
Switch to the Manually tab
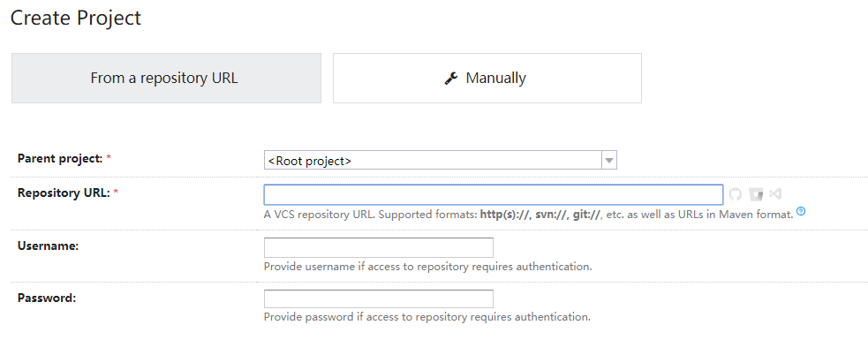pos(487,78)
